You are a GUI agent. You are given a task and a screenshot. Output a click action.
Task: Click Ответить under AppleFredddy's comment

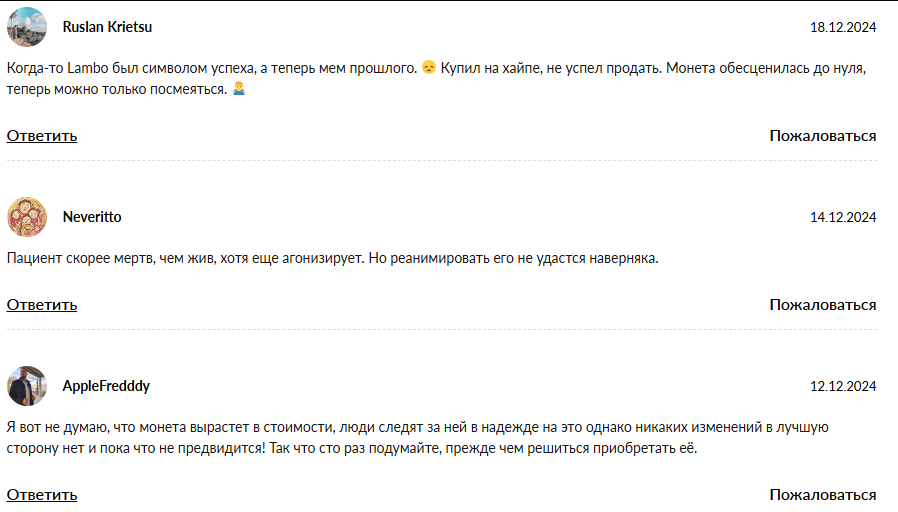click(x=42, y=495)
